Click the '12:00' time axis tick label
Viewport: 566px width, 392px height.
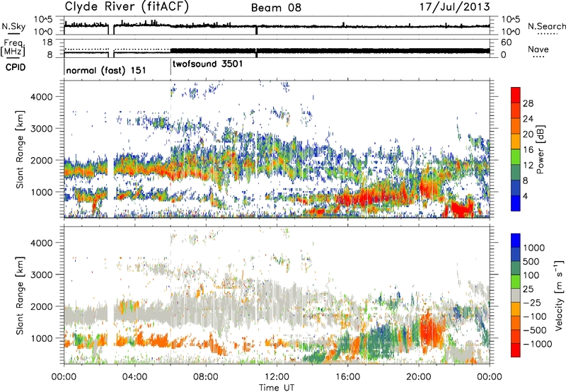[x=277, y=377]
